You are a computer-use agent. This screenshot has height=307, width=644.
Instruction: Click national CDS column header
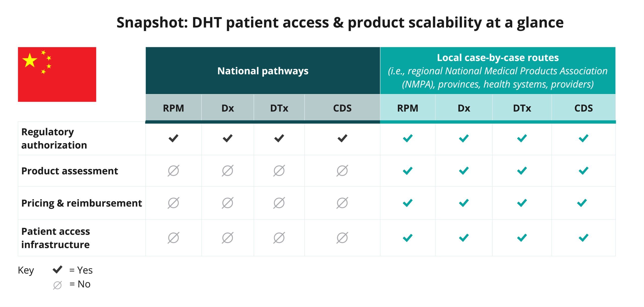(342, 108)
